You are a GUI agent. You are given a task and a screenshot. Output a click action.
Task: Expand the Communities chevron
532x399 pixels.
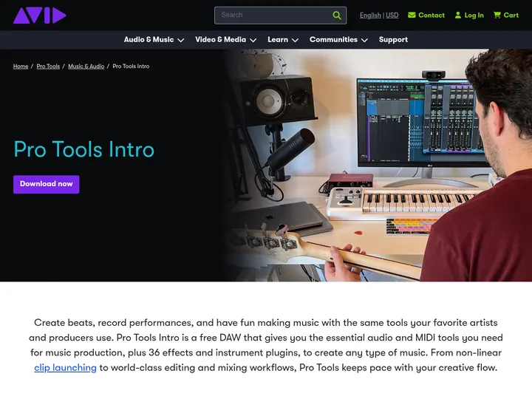(364, 40)
